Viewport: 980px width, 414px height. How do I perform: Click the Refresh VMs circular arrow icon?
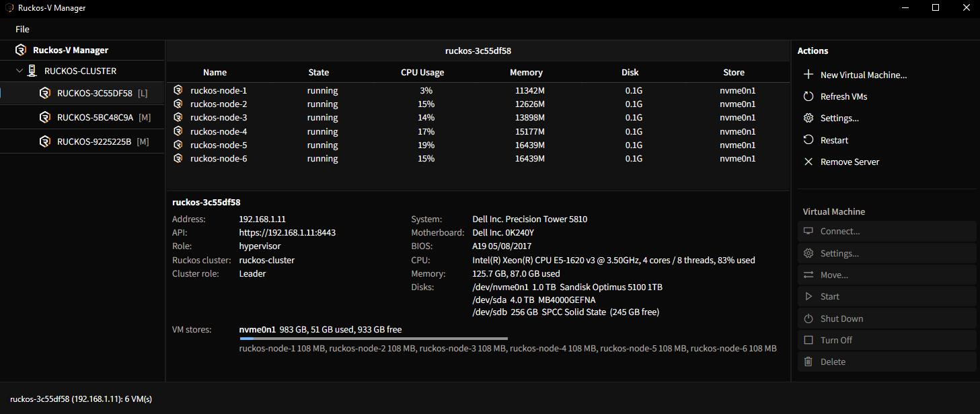[808, 96]
